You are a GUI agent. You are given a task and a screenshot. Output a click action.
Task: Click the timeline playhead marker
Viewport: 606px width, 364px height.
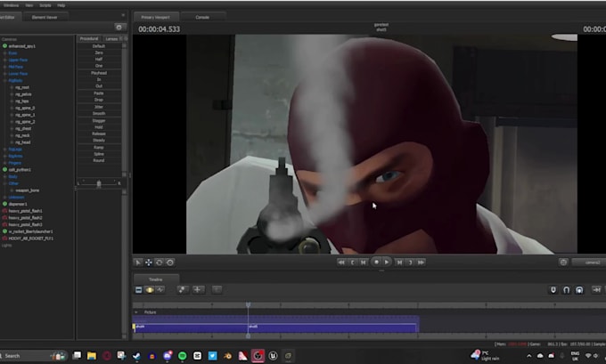[x=248, y=305]
